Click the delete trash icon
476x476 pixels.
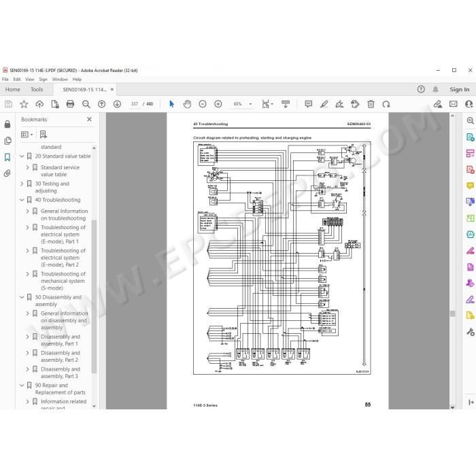coord(371,104)
